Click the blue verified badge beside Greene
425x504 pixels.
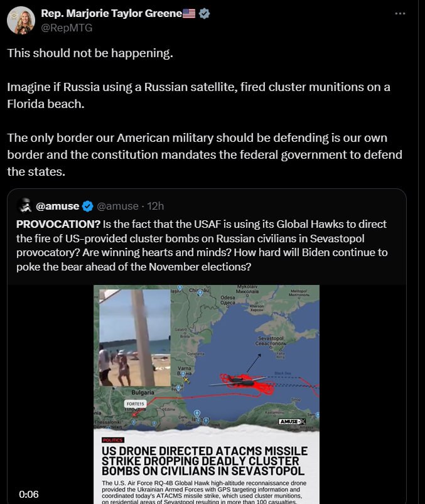[x=205, y=14]
